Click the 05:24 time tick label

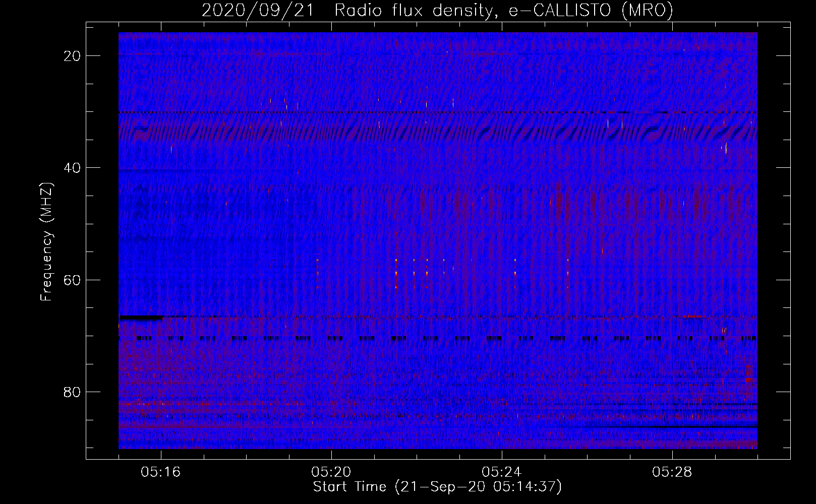point(502,472)
